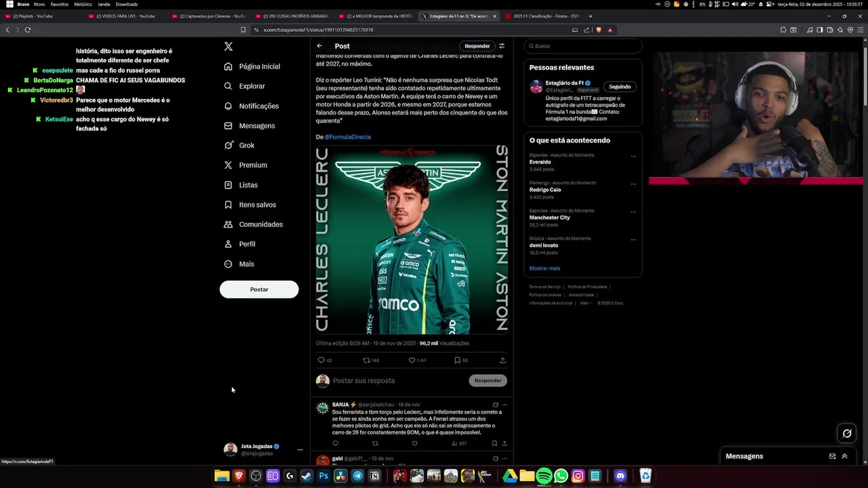
Task: Click the Itens salvos bookmark icon
Action: [x=229, y=205]
